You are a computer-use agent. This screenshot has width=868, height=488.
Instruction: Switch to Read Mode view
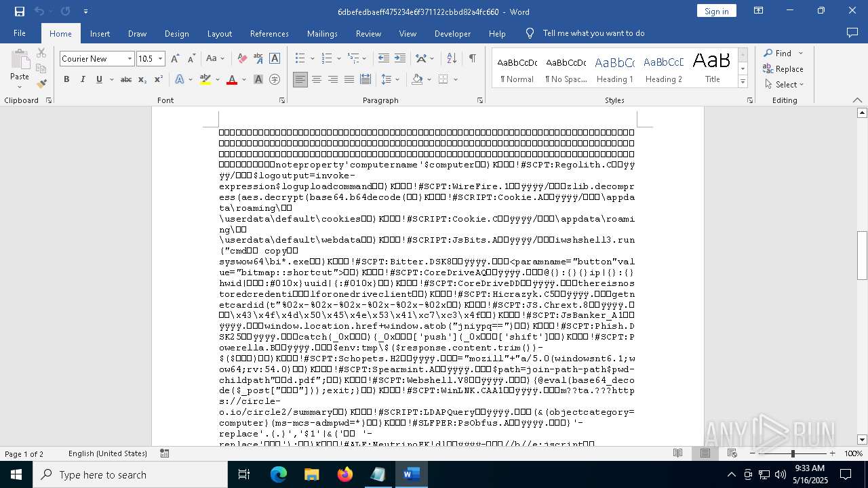point(677,453)
